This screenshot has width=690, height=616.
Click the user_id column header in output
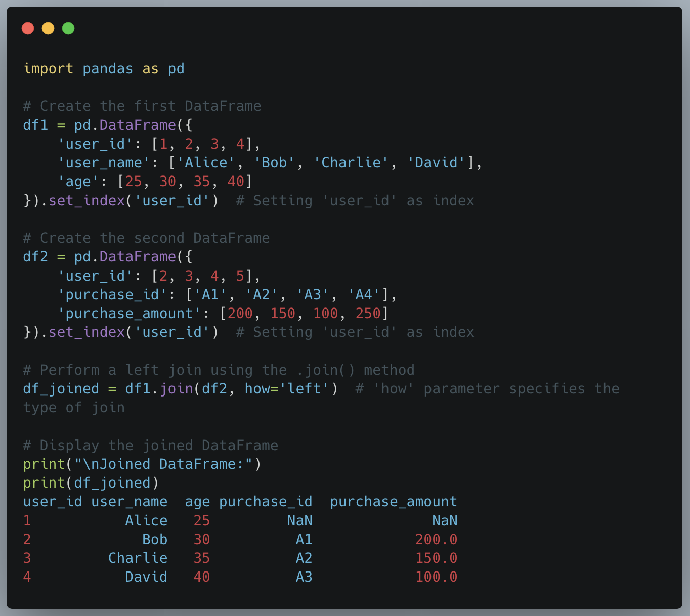click(x=52, y=501)
